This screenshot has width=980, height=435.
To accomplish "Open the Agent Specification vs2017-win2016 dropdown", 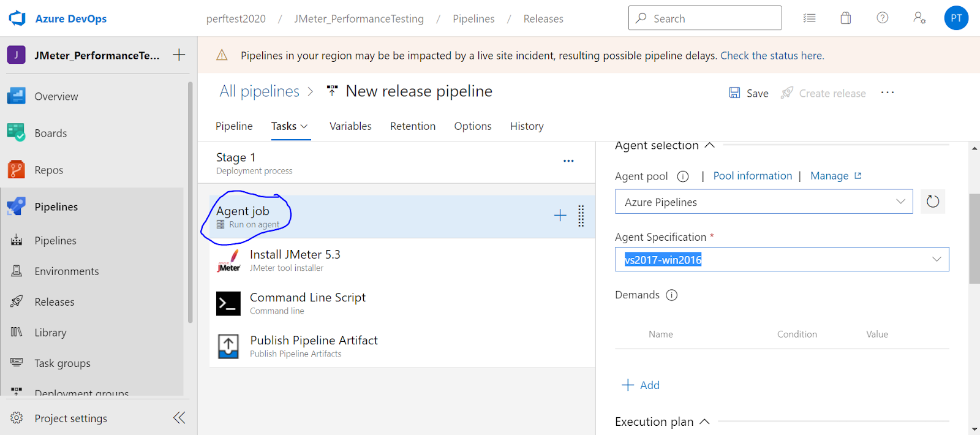I will click(x=782, y=259).
